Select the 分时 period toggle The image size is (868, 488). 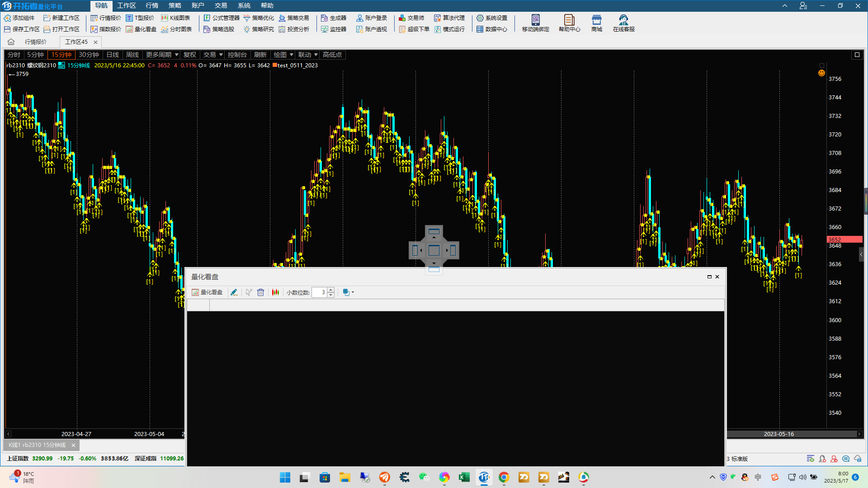[x=14, y=55]
